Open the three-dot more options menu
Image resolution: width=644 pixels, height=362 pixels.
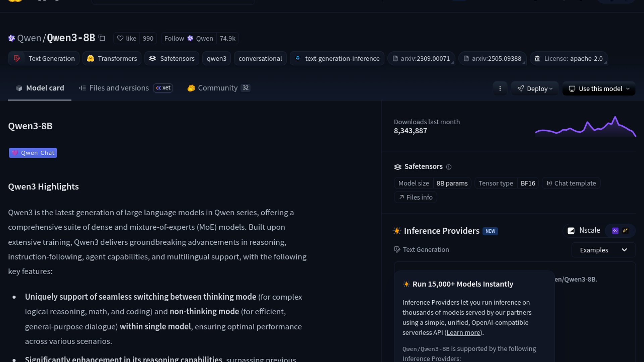[500, 88]
